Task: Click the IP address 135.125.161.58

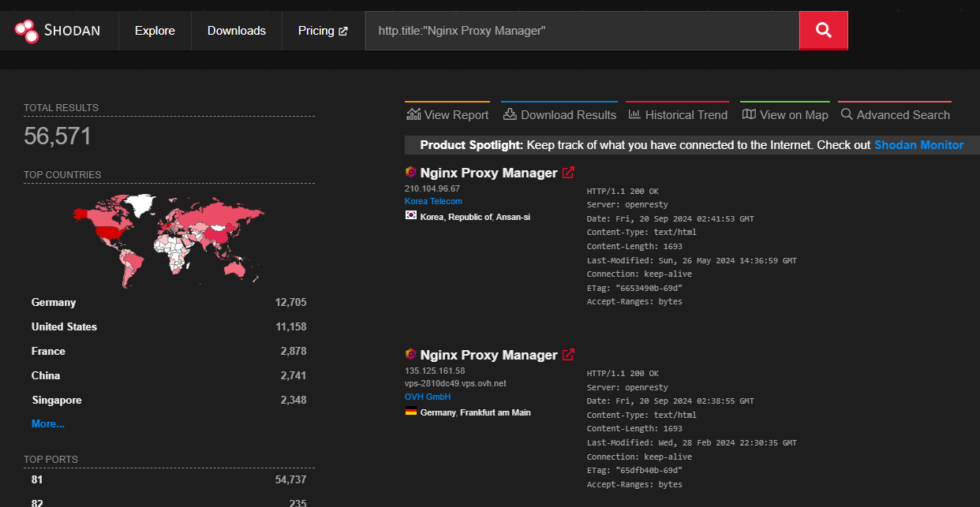Action: pos(435,371)
